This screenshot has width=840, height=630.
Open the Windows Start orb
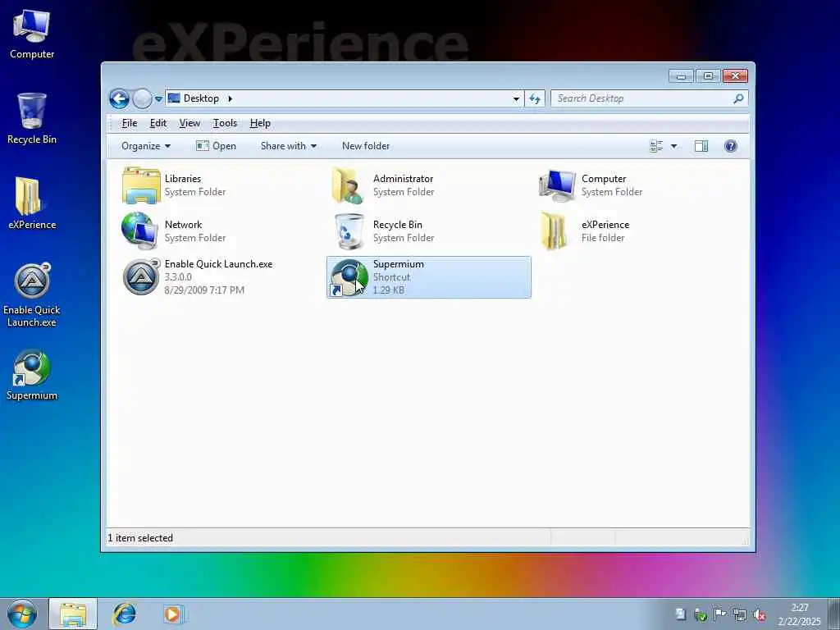click(22, 614)
